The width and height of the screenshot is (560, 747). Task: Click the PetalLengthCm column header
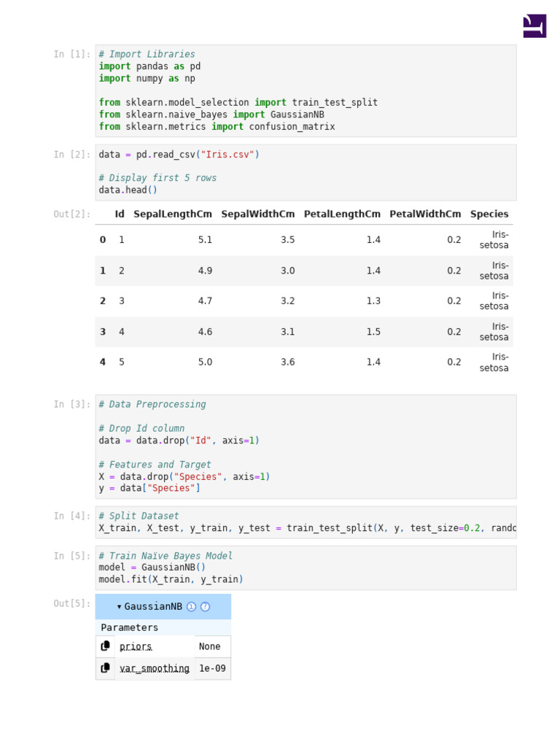point(343,214)
